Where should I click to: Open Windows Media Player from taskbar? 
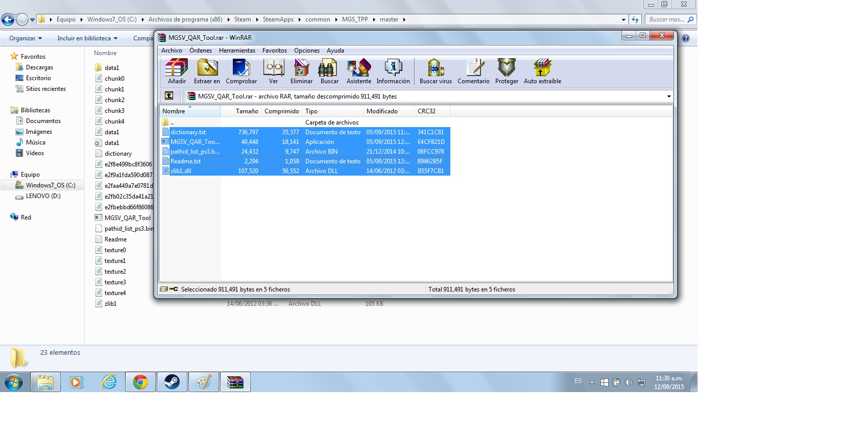click(77, 382)
